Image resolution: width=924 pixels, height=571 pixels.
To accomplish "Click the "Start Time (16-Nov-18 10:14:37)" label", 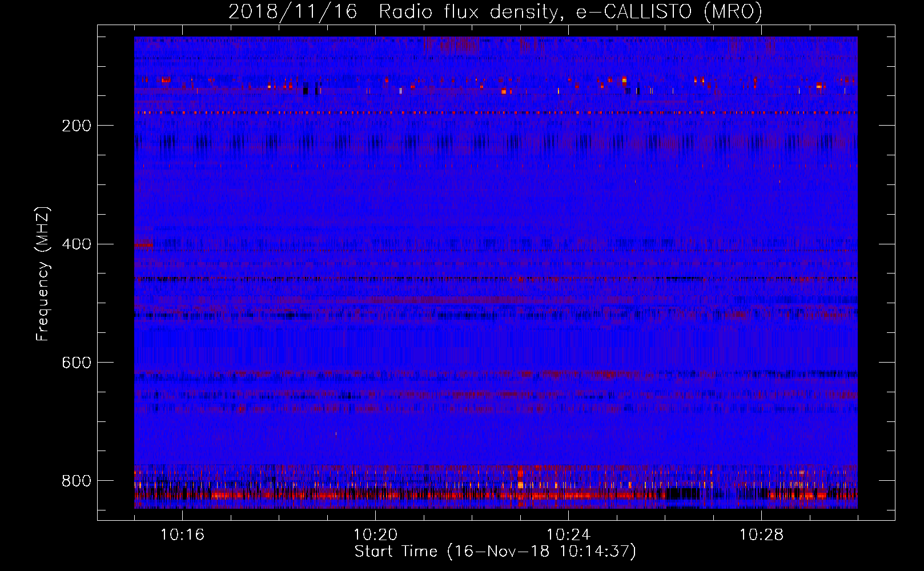I will point(495,552).
